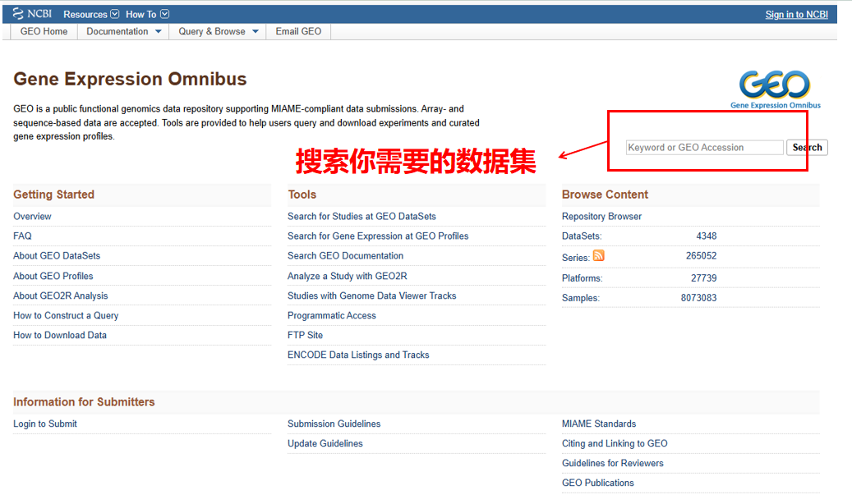Sign in to NCBI
The width and height of the screenshot is (852, 504).
tap(797, 15)
